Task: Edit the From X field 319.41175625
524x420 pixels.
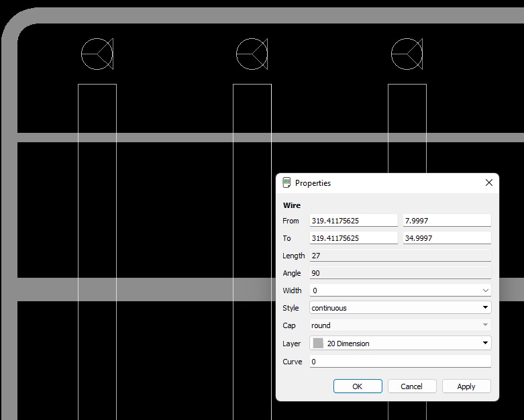Action: (x=354, y=221)
